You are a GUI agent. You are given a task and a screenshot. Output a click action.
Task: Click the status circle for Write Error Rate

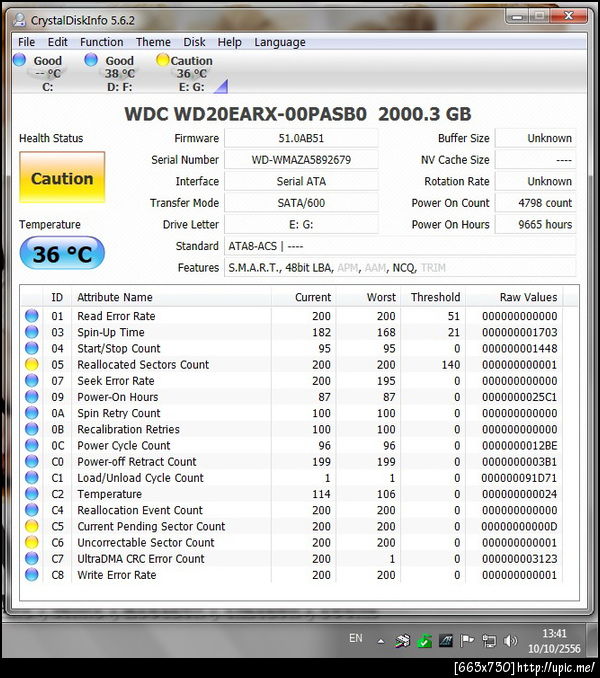point(32,575)
